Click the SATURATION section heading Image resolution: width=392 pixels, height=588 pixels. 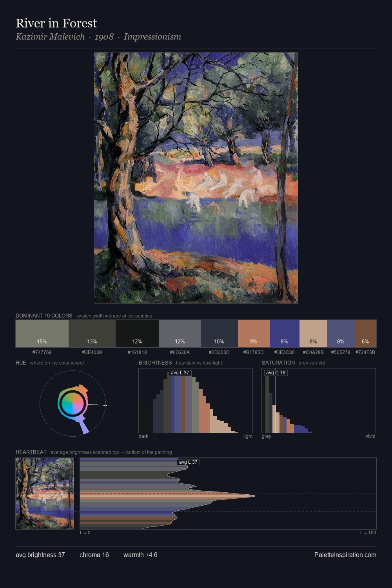pos(278,363)
